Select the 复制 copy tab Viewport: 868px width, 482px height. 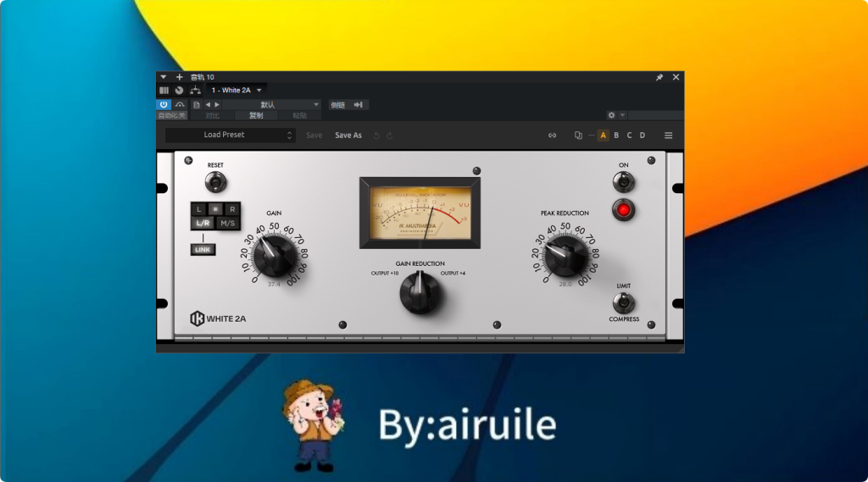click(x=256, y=116)
